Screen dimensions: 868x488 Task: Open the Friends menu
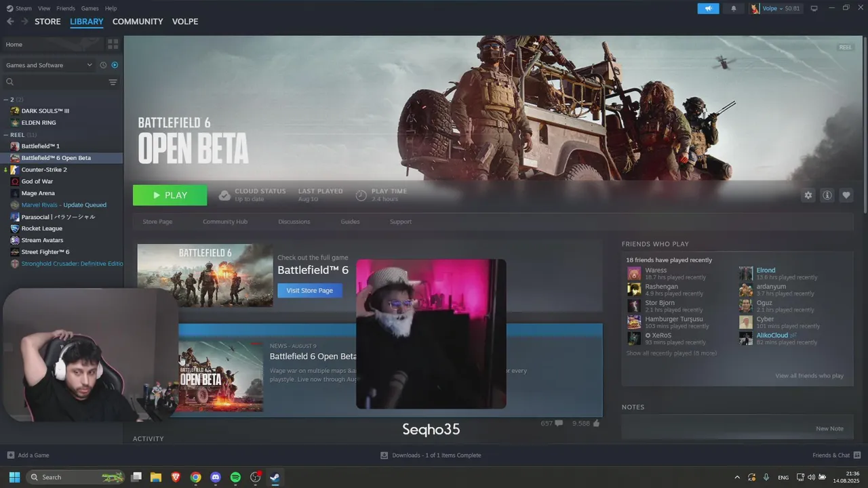tap(66, 8)
